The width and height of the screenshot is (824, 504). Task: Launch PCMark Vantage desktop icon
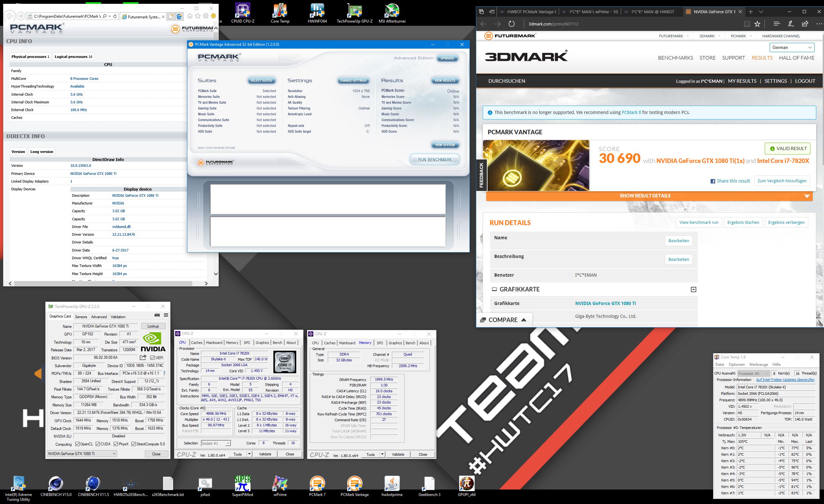tap(355, 486)
